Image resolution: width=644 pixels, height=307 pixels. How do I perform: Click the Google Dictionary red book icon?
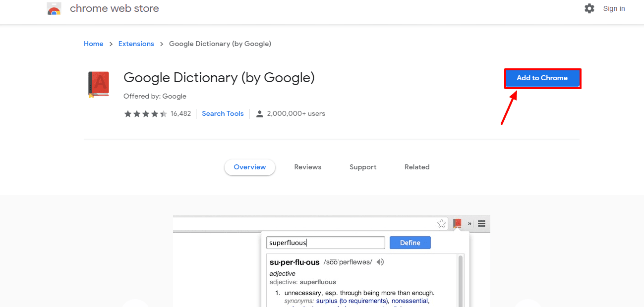(x=98, y=84)
